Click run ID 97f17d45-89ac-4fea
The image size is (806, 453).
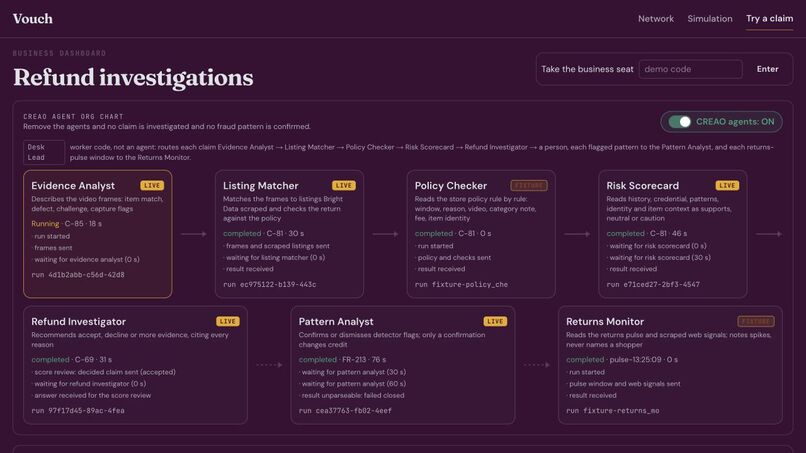click(78, 410)
